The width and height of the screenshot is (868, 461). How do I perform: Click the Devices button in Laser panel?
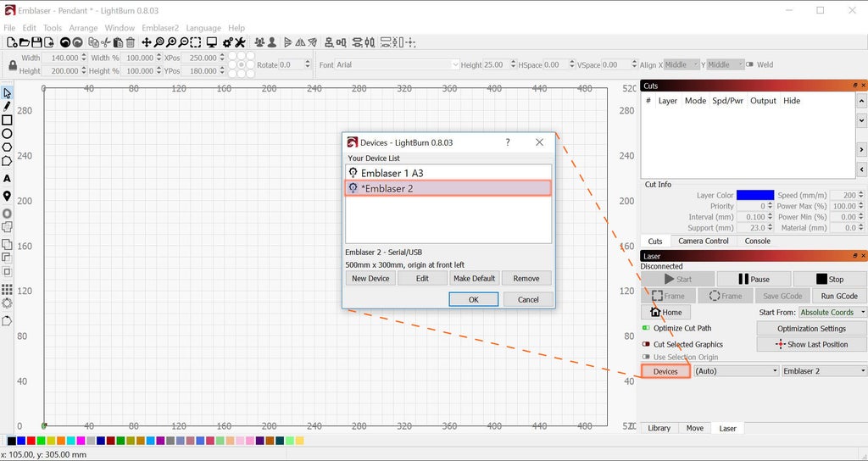pos(665,371)
